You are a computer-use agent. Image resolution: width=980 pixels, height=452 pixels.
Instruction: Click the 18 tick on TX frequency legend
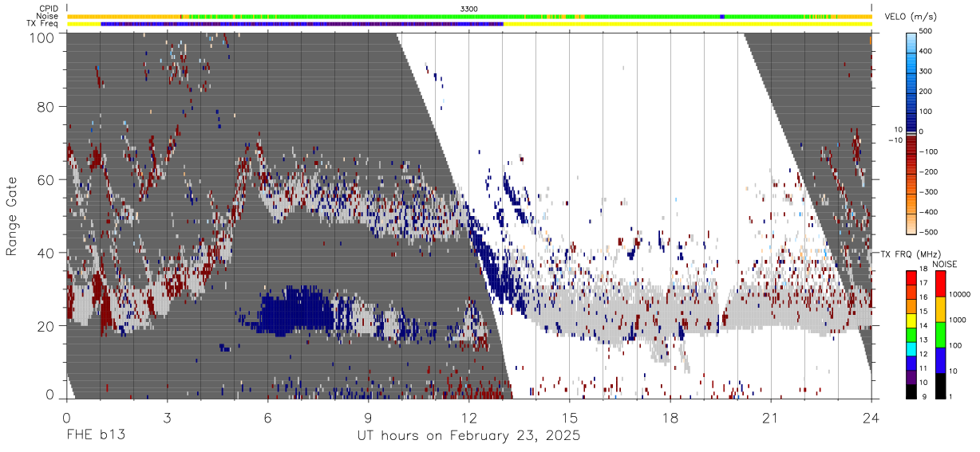coord(923,270)
